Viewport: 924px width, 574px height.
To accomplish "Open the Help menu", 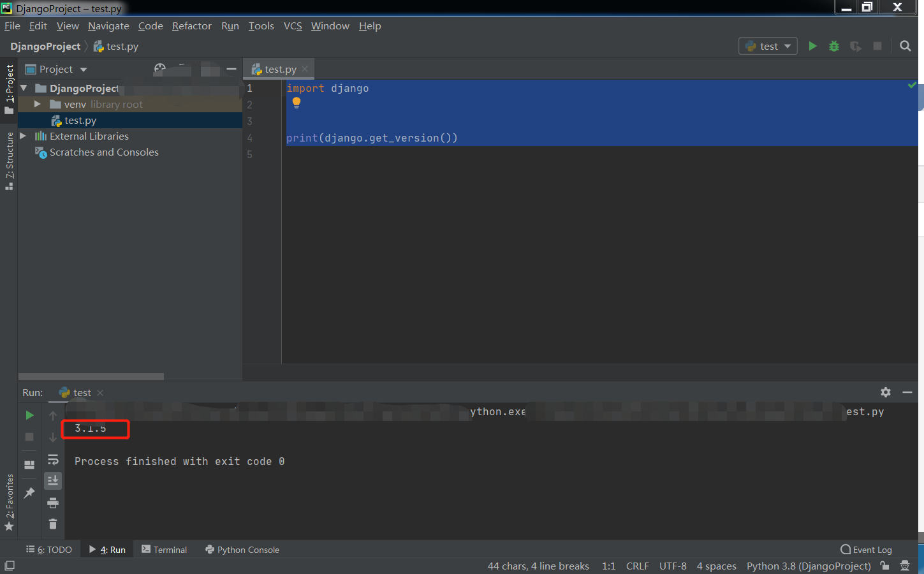I will 370,26.
